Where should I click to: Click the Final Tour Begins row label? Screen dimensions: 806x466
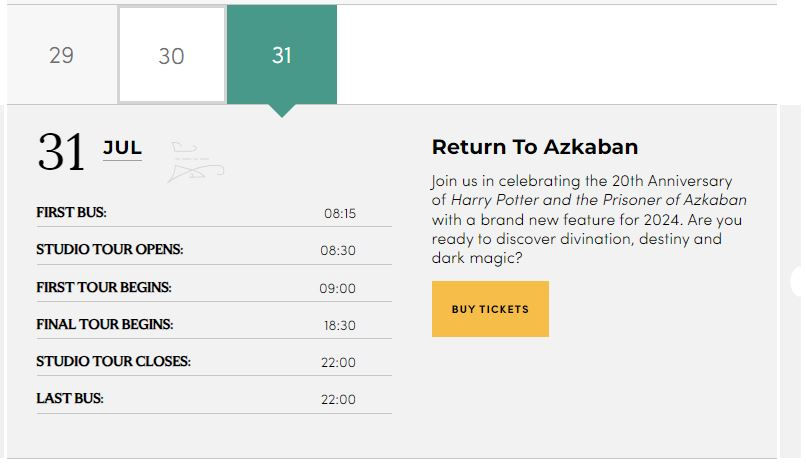104,324
